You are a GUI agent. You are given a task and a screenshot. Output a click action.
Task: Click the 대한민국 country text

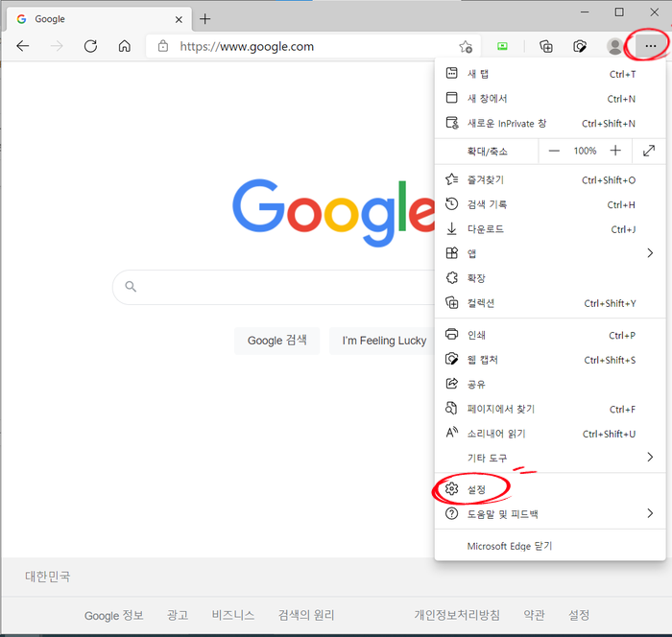[x=47, y=577]
